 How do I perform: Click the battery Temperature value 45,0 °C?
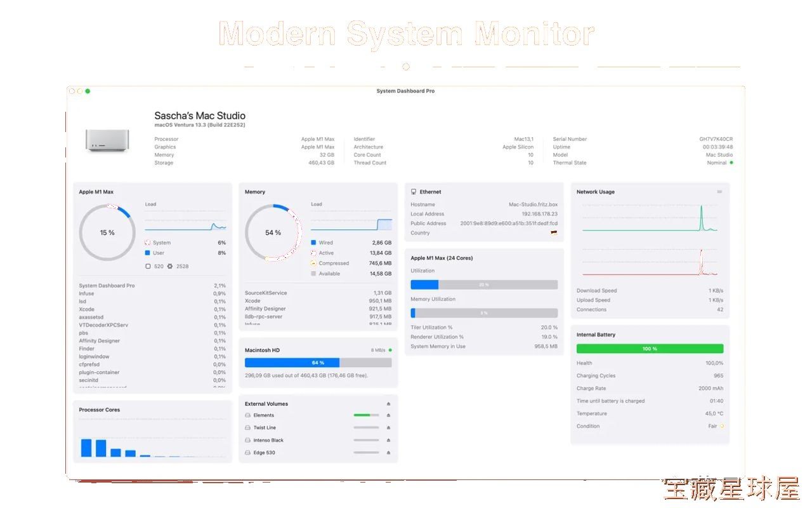tap(714, 414)
